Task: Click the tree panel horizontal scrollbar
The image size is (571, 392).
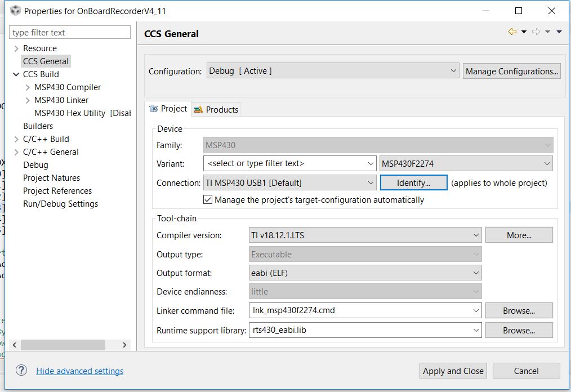Action: click(63, 345)
